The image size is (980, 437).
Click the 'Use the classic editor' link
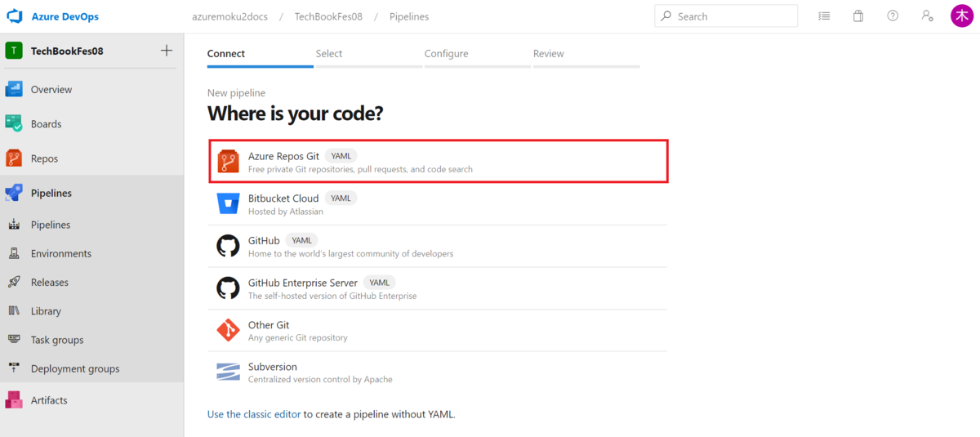tap(254, 414)
